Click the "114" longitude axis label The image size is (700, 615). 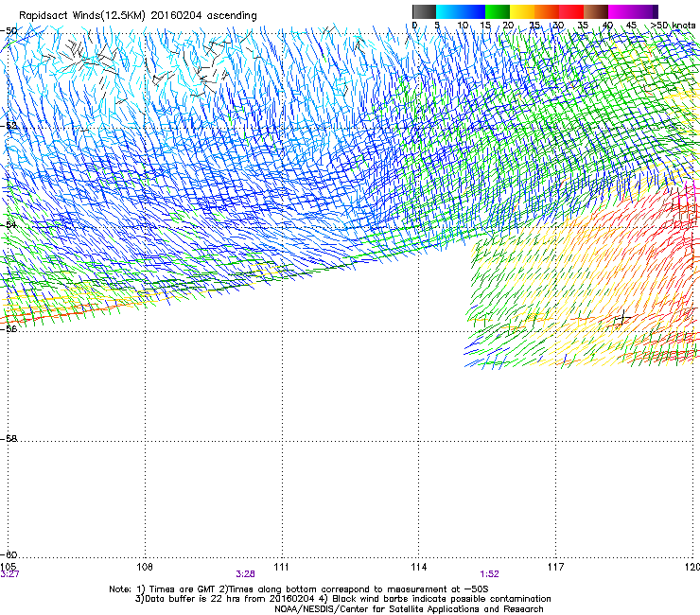[418, 567]
